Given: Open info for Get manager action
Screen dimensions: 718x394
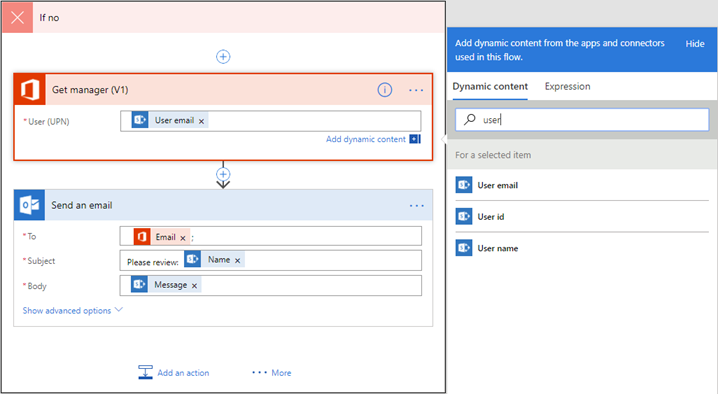Looking at the screenshot, I should coord(385,90).
